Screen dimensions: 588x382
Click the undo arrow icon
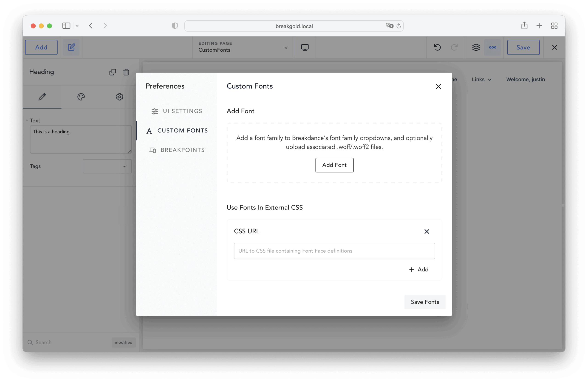click(x=437, y=47)
